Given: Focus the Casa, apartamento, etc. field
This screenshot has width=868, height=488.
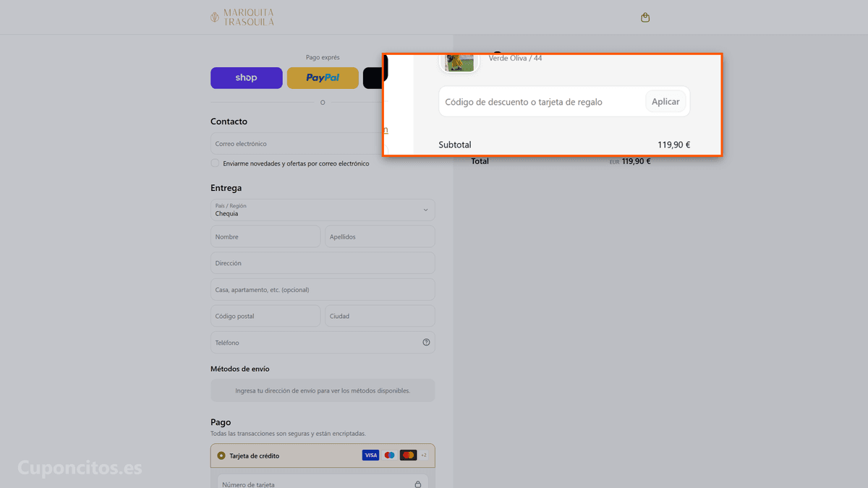Looking at the screenshot, I should [323, 290].
